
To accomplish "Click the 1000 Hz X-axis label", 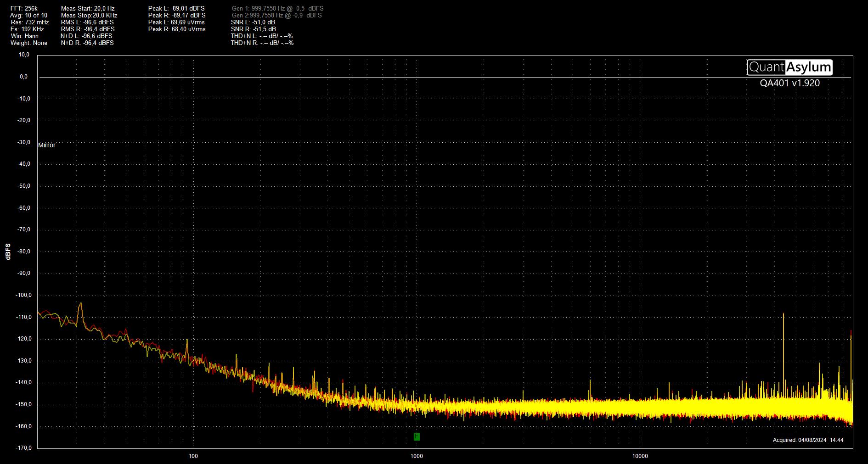I will 417,456.
